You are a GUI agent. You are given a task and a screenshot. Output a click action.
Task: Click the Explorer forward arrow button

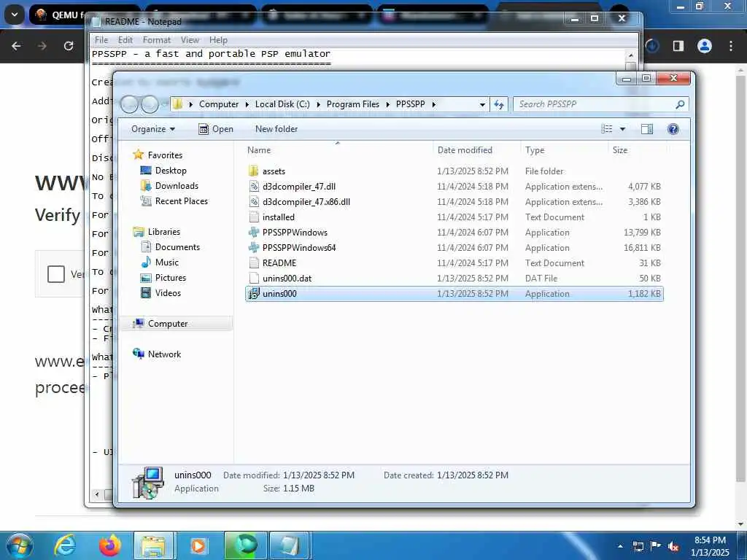point(150,104)
